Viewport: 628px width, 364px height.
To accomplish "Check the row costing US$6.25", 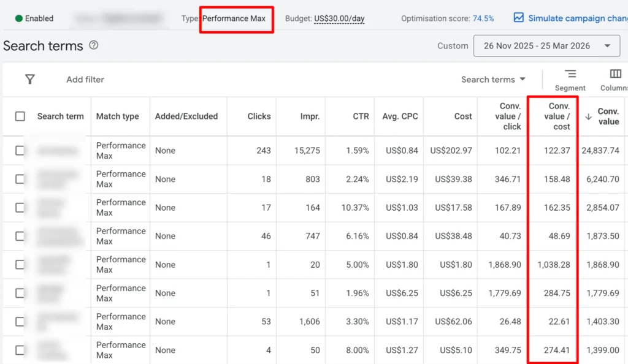I will pyautogui.click(x=20, y=293).
